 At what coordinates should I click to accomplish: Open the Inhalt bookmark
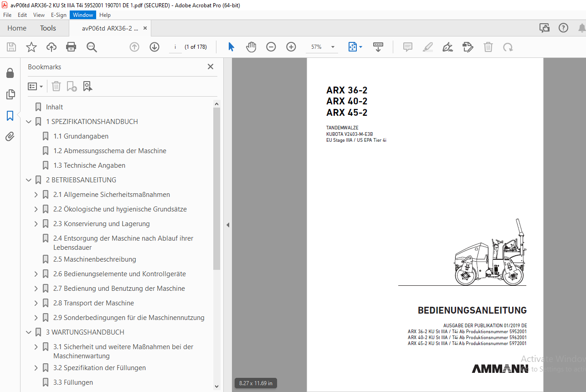click(x=55, y=107)
